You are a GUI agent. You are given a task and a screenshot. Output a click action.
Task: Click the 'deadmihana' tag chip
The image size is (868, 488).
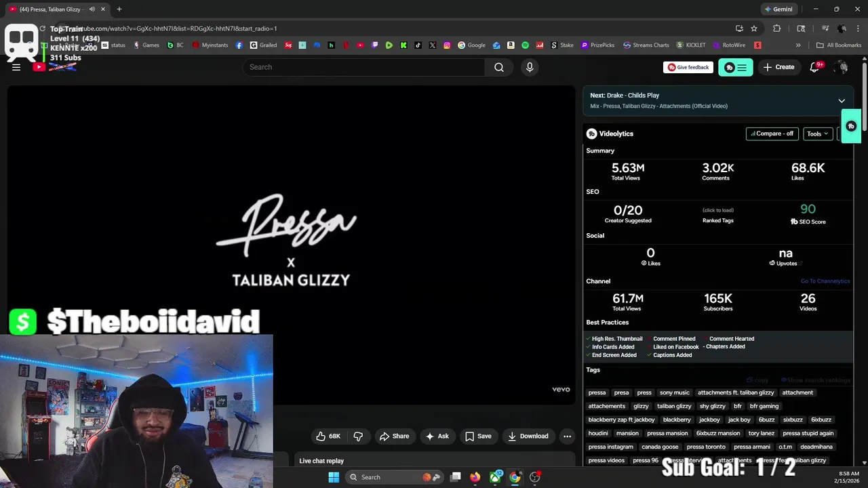pyautogui.click(x=816, y=447)
